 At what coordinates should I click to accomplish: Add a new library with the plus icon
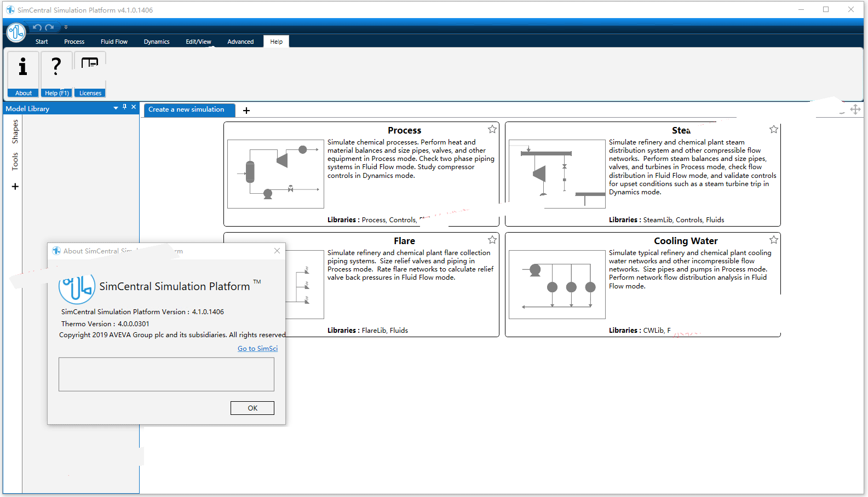(x=15, y=187)
